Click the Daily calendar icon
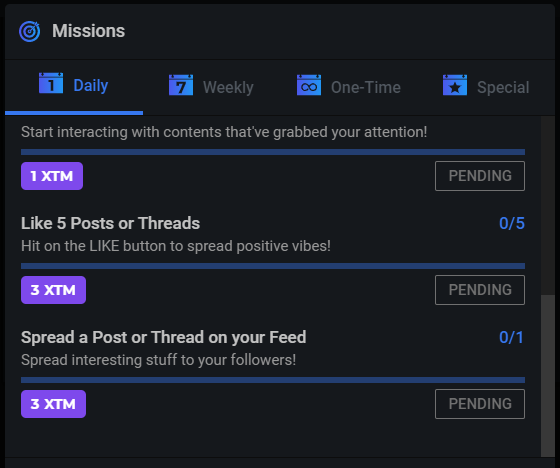The width and height of the screenshot is (560, 468). pos(51,83)
